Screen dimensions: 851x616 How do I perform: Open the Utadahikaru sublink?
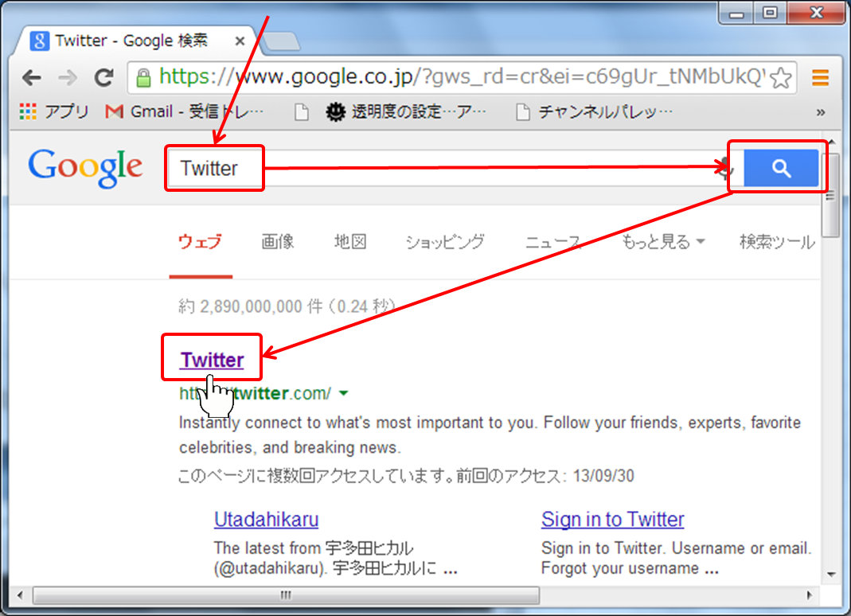click(x=266, y=520)
